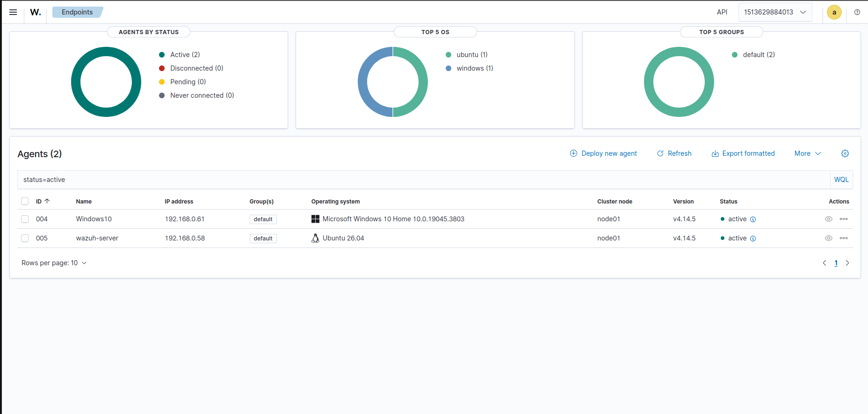Expand the More dropdown menu
This screenshot has width=868, height=414.
808,153
